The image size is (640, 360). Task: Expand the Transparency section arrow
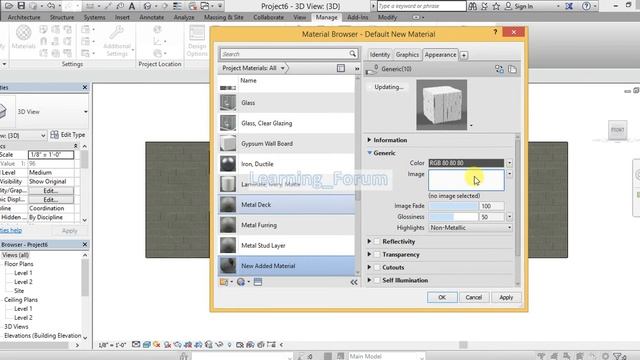coord(369,255)
